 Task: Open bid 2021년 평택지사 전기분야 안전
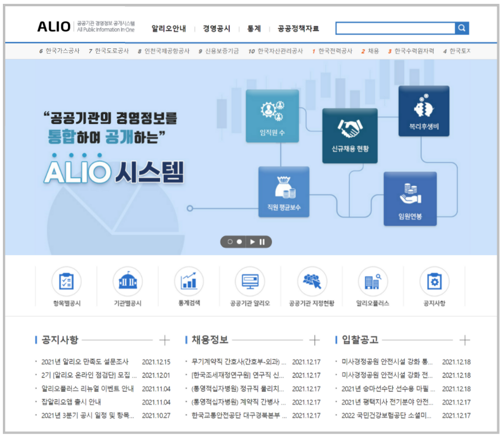[387, 402]
